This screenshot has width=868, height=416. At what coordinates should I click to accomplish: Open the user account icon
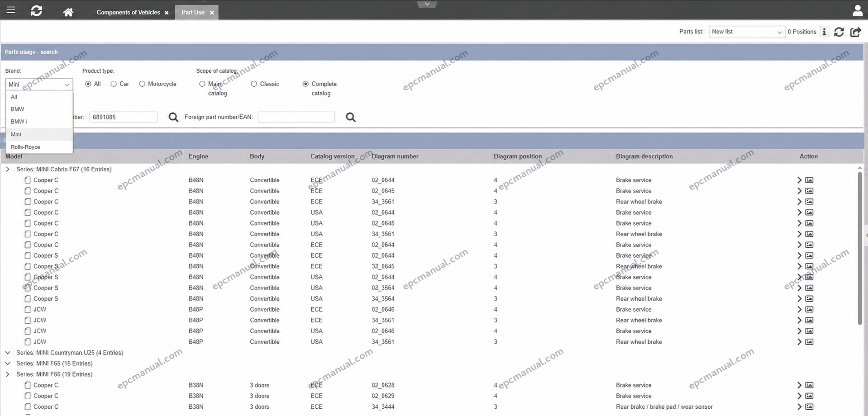click(x=858, y=10)
